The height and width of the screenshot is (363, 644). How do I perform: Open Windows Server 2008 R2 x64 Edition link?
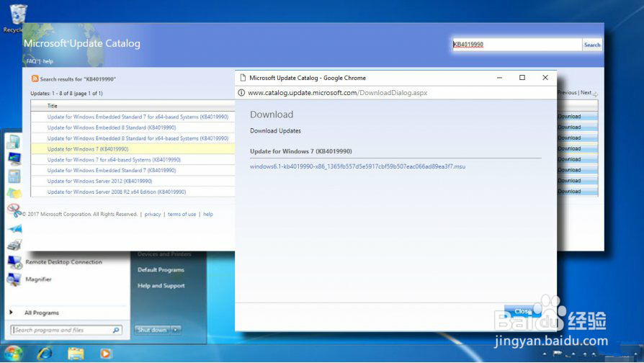[116, 192]
